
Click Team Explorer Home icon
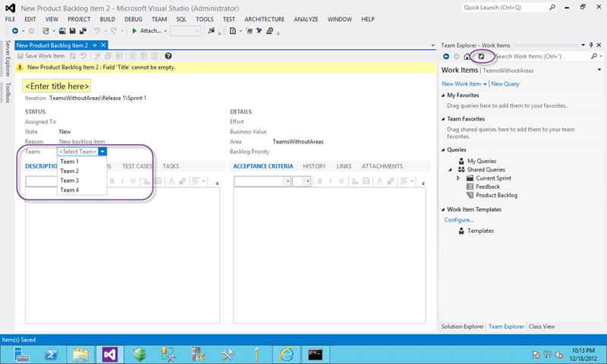pyautogui.click(x=467, y=56)
